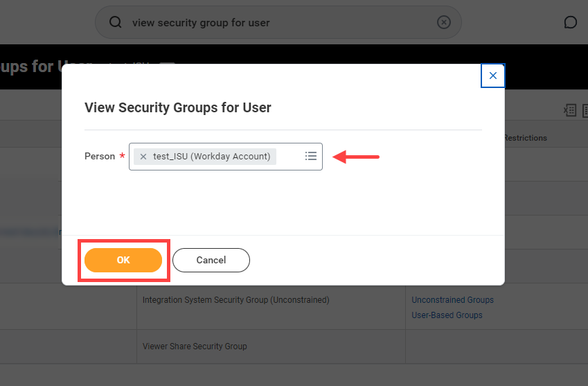Screen dimensions: 588x386
Task: Open the Unconstrained Groups link
Action: [x=452, y=300]
